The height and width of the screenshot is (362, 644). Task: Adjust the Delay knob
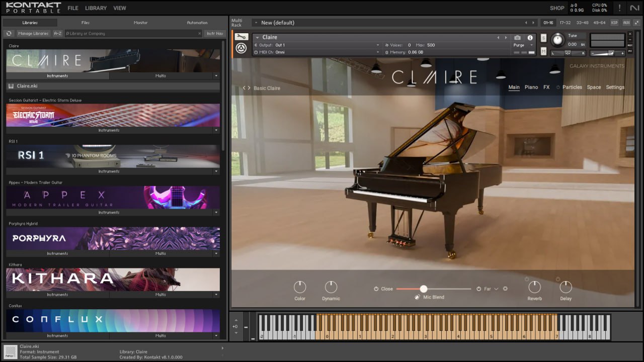[x=566, y=287]
